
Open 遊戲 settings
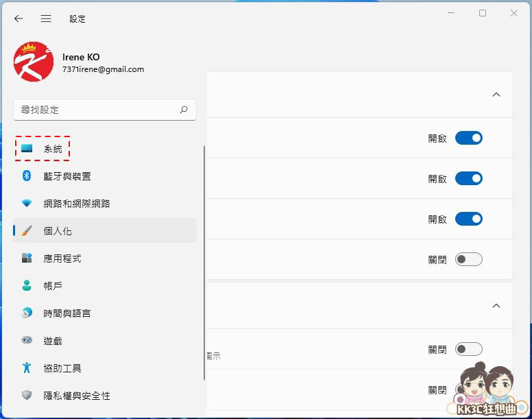[x=105, y=341]
